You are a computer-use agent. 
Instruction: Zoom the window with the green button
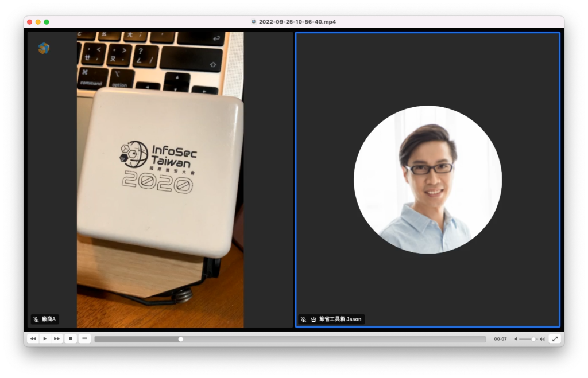[47, 22]
